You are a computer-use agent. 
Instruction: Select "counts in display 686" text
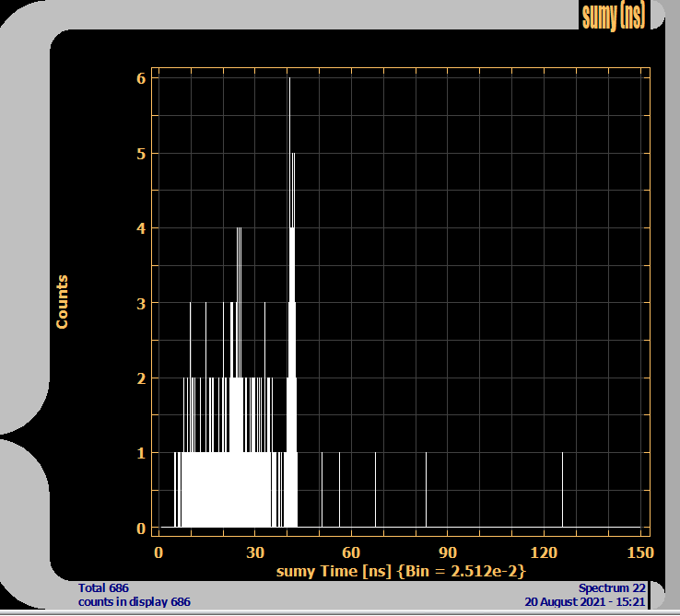pyautogui.click(x=134, y=601)
